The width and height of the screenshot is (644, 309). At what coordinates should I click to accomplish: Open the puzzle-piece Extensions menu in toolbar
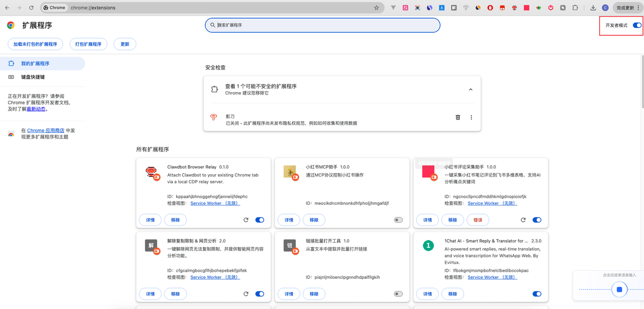click(575, 8)
